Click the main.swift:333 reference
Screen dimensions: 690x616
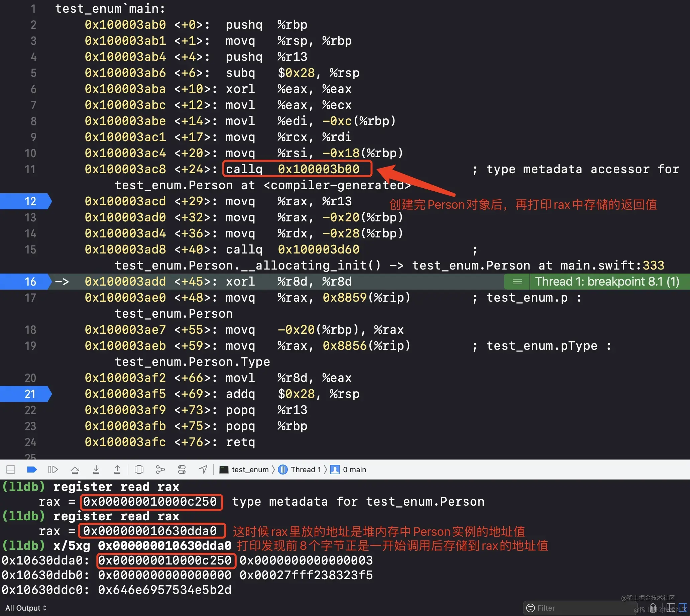[x=612, y=265]
